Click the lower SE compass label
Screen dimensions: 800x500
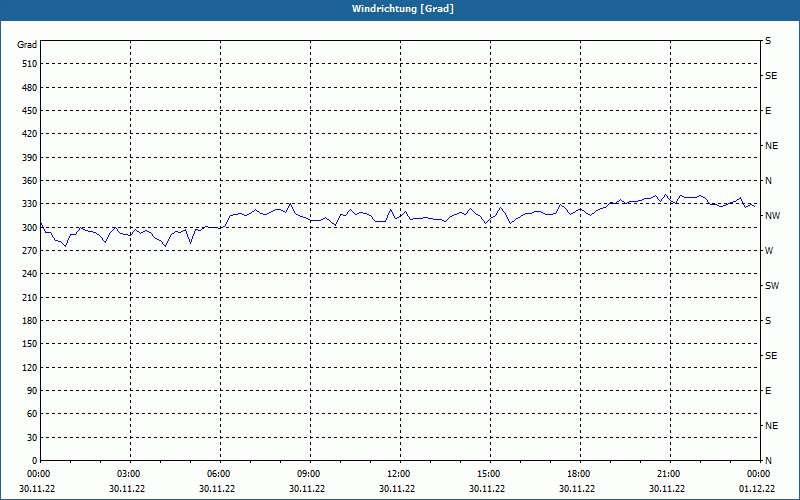point(771,356)
